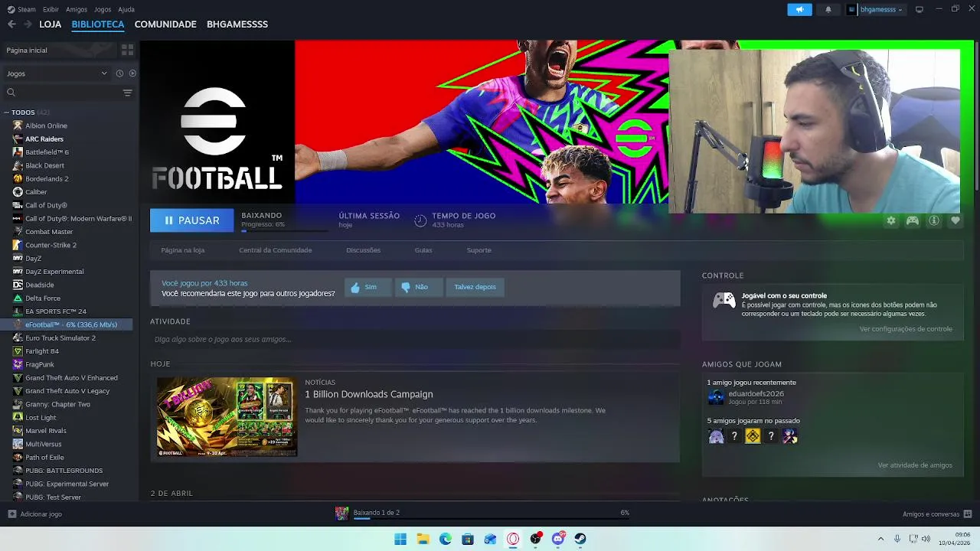
Task: Open the game info icon
Action: coord(934,220)
